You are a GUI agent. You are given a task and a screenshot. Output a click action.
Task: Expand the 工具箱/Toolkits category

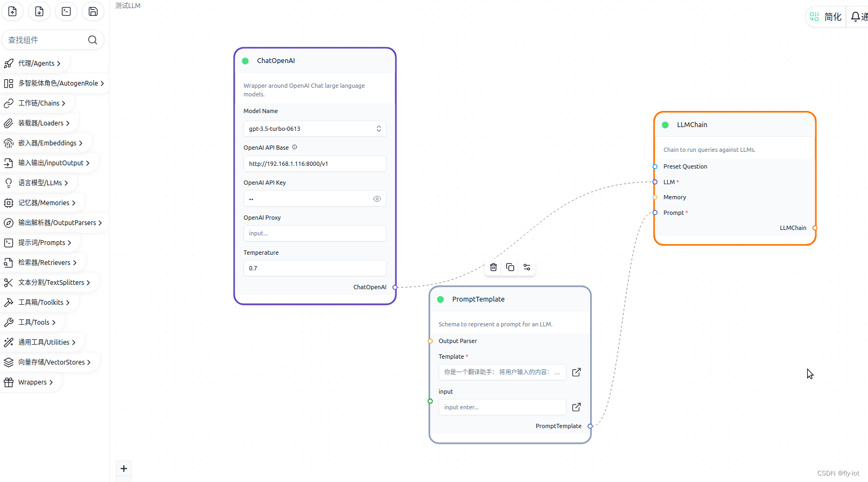(x=39, y=302)
